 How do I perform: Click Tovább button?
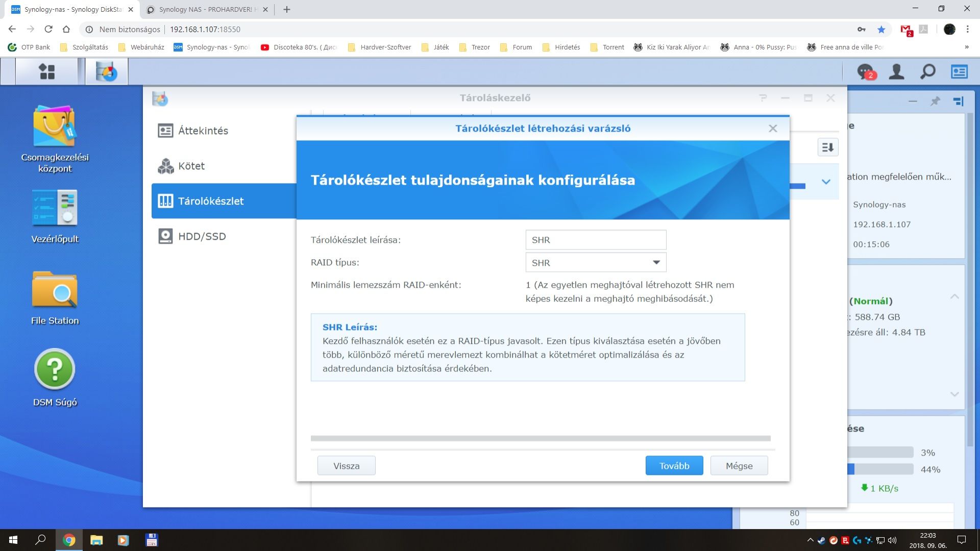tap(674, 466)
